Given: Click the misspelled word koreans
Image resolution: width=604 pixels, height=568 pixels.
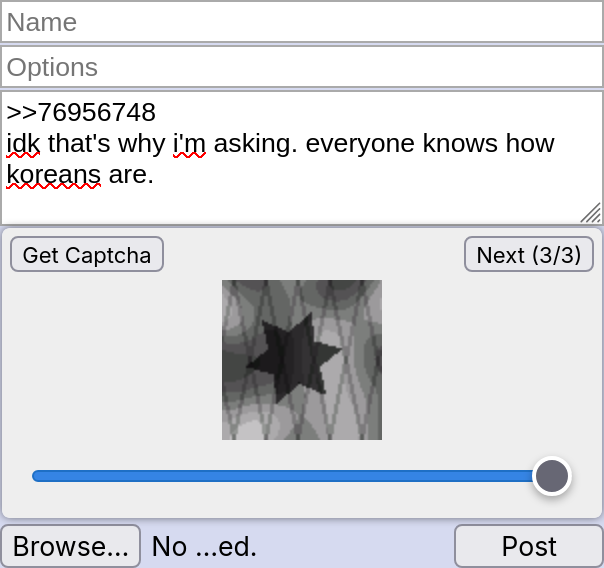Looking at the screenshot, I should [54, 175].
